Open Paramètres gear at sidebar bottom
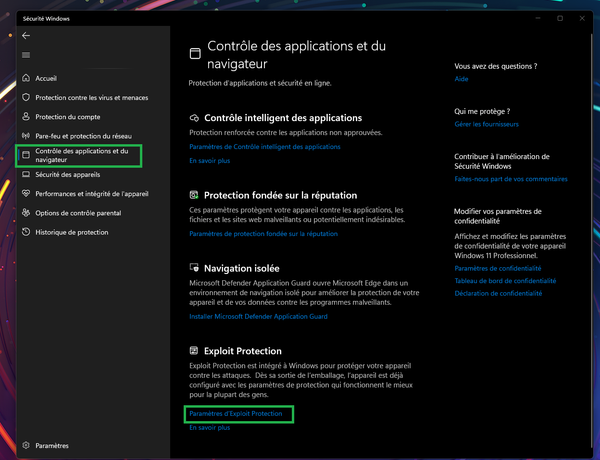Screen dimensions: 600x460 coord(51,445)
